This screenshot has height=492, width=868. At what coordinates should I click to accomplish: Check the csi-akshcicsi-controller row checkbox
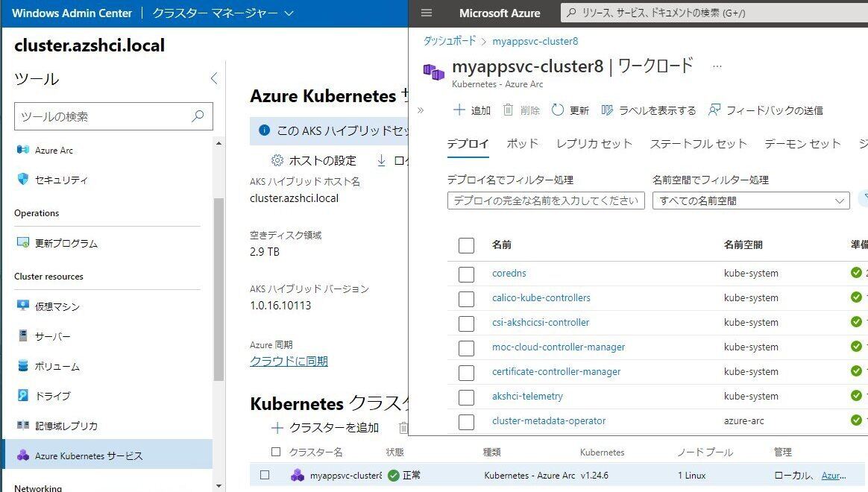tap(466, 324)
